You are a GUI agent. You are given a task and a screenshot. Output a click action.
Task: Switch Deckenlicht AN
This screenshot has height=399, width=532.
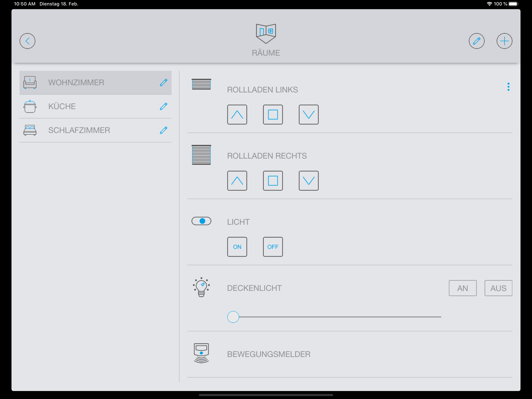pyautogui.click(x=462, y=288)
